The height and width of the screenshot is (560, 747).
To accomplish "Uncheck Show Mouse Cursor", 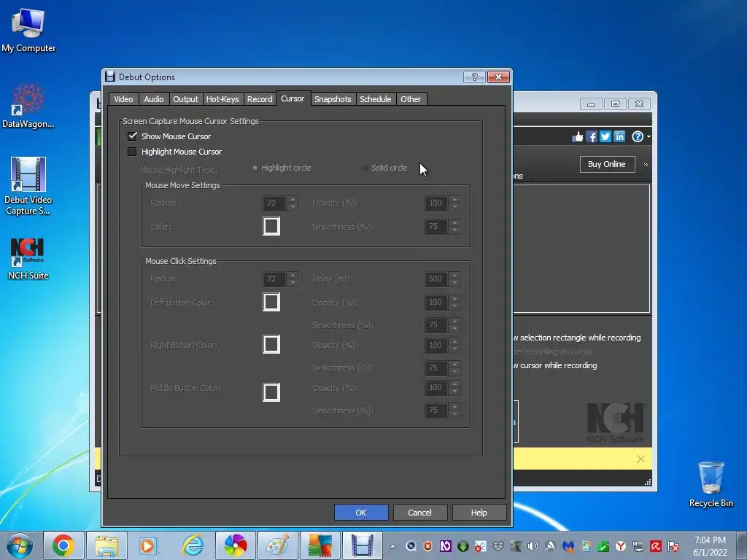I will point(133,136).
